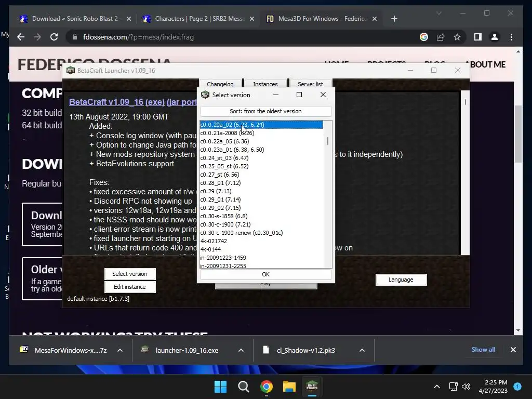Close the Characters SRB2 tab
The height and width of the screenshot is (399, 532).
(252, 19)
